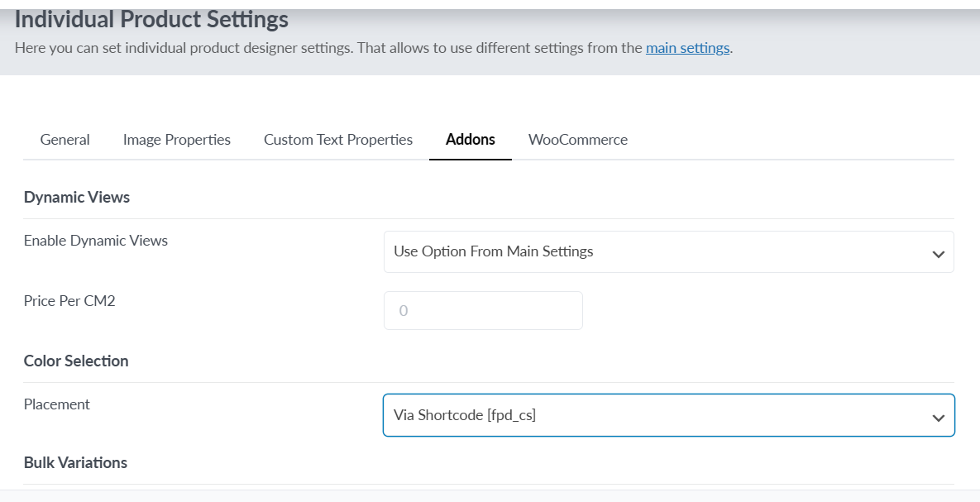The height and width of the screenshot is (502, 980).
Task: Open the Image Properties tab
Action: tap(176, 140)
